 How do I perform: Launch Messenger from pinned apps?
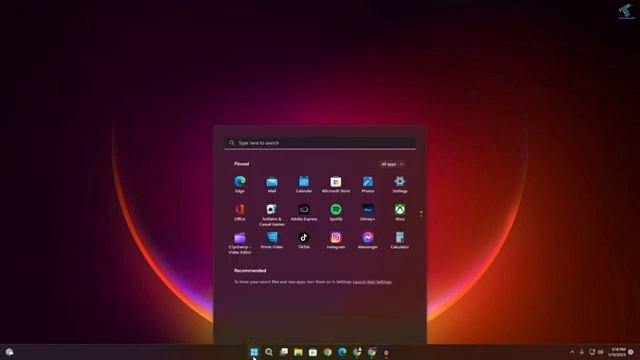pyautogui.click(x=368, y=240)
